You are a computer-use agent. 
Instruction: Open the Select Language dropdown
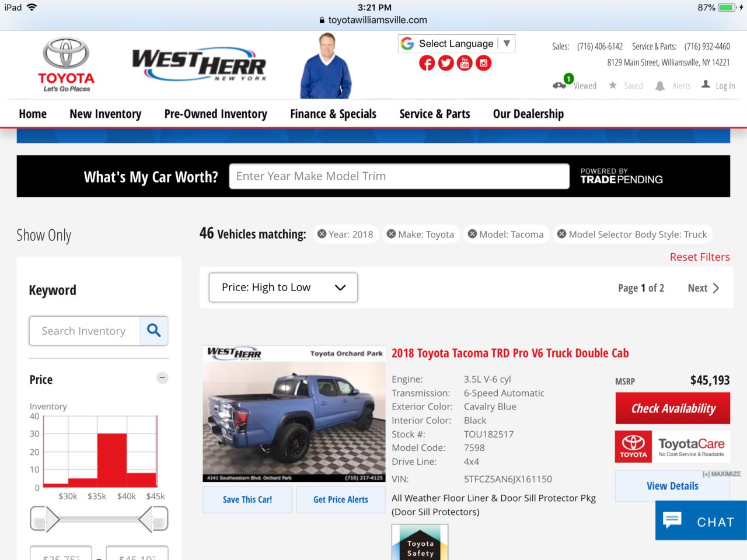pyautogui.click(x=456, y=44)
